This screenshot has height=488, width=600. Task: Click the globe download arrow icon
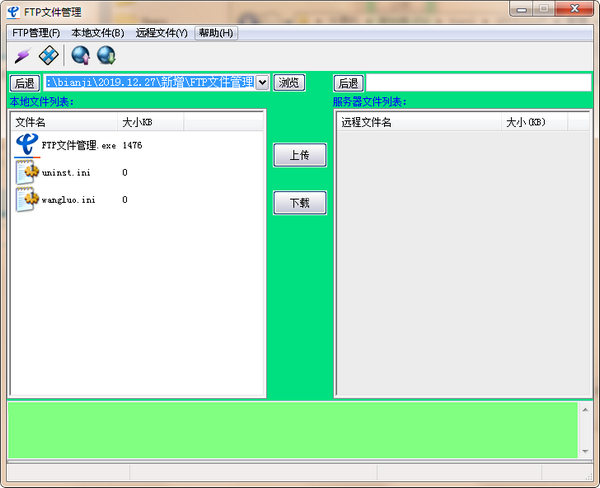[x=106, y=54]
